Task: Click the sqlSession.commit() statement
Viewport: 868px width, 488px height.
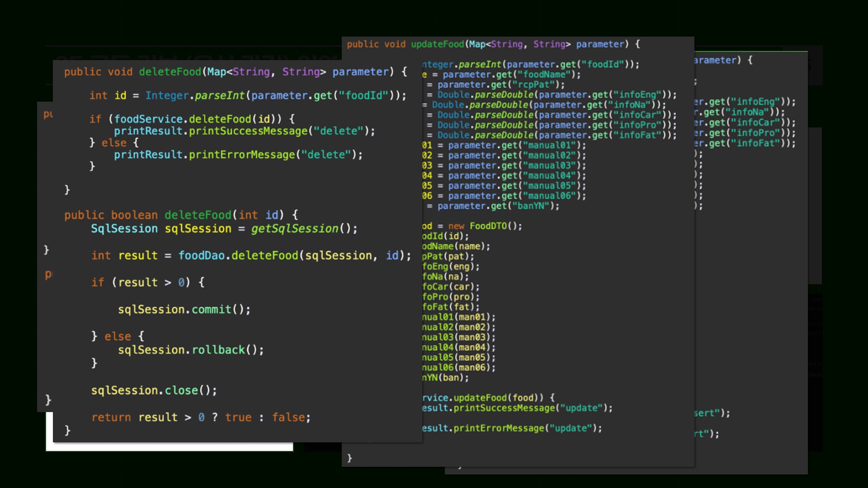Action: click(x=184, y=310)
